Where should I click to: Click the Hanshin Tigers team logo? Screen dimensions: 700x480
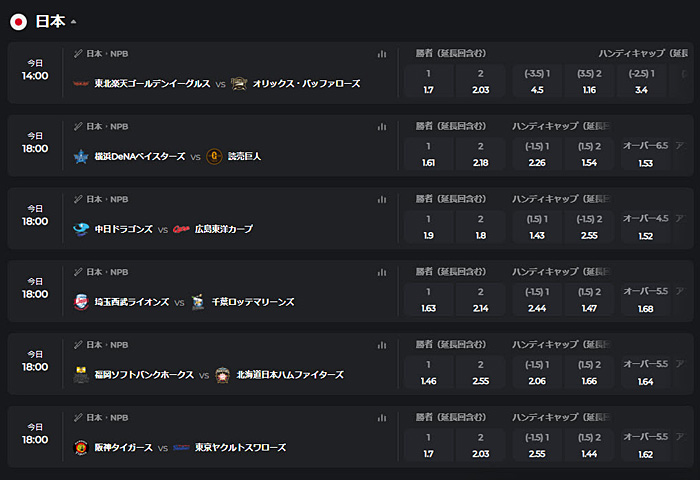[x=81, y=447]
